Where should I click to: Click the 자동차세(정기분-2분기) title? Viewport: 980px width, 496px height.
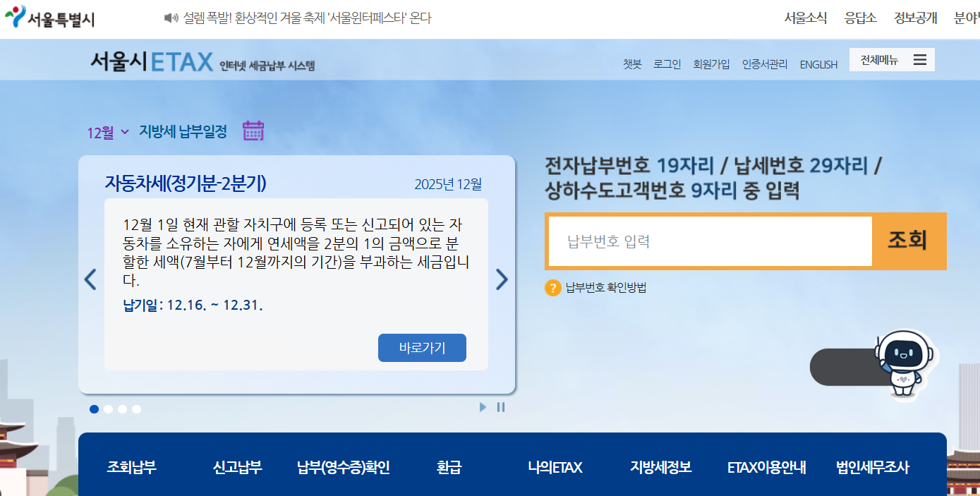point(186,183)
